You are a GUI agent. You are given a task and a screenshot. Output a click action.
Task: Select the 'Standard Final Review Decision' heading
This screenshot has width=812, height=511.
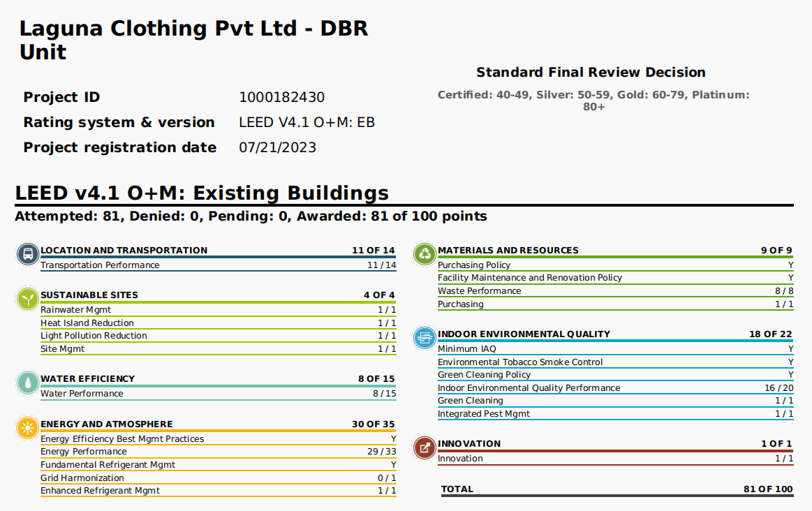tap(591, 73)
